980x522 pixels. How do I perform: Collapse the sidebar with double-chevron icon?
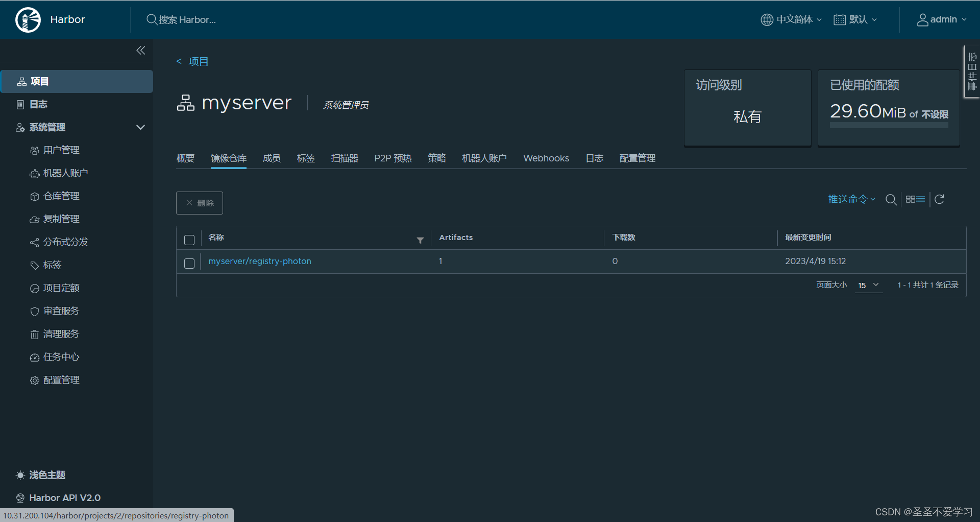(x=141, y=50)
